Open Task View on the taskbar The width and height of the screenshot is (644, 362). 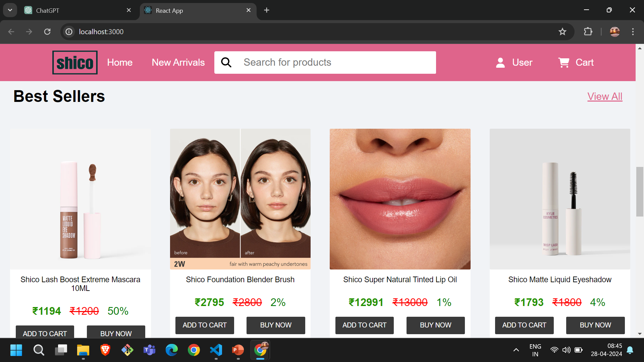coord(61,350)
